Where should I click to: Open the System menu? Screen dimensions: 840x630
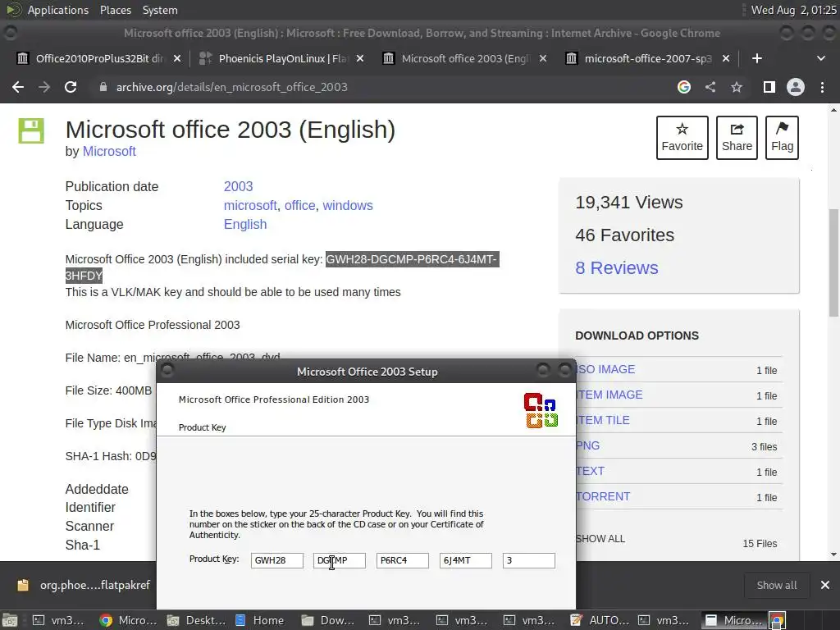[160, 10]
